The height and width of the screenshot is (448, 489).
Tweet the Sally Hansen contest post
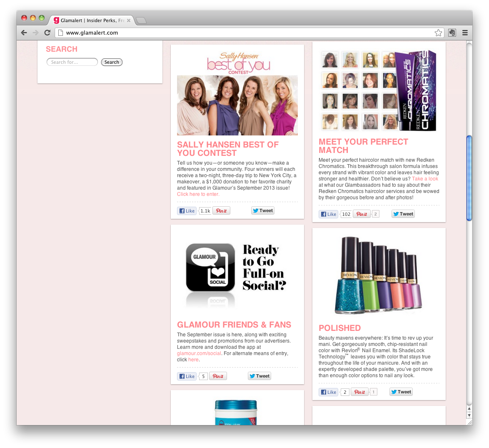coord(263,210)
